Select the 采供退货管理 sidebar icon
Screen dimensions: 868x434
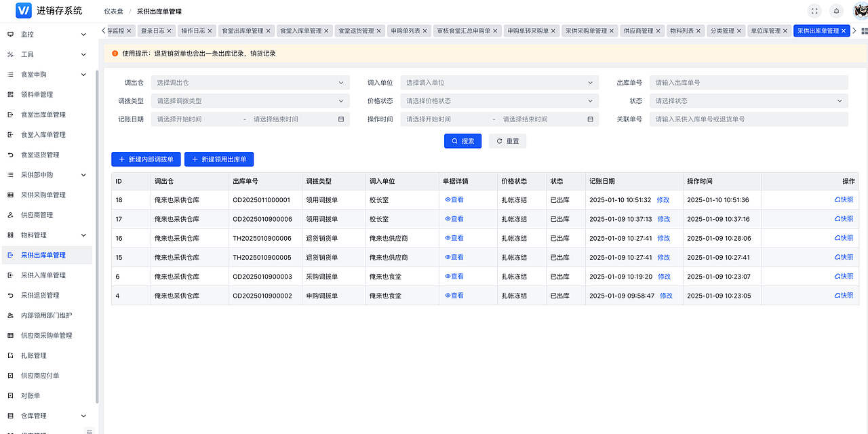9,295
